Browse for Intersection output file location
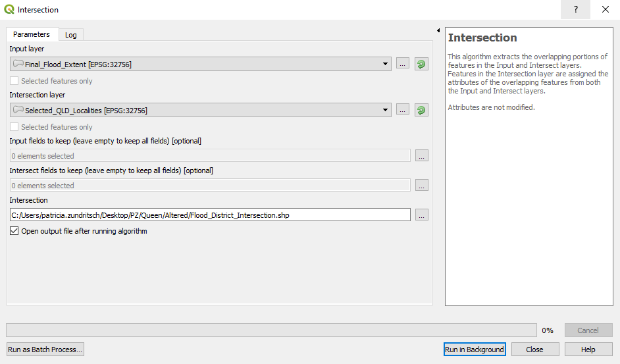Image resolution: width=620 pixels, height=364 pixels. click(422, 215)
